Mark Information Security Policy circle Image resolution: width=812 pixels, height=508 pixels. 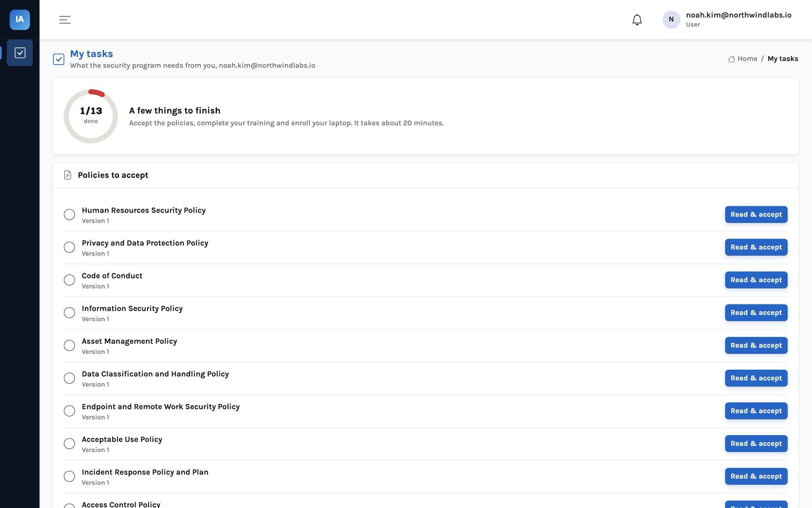click(69, 313)
